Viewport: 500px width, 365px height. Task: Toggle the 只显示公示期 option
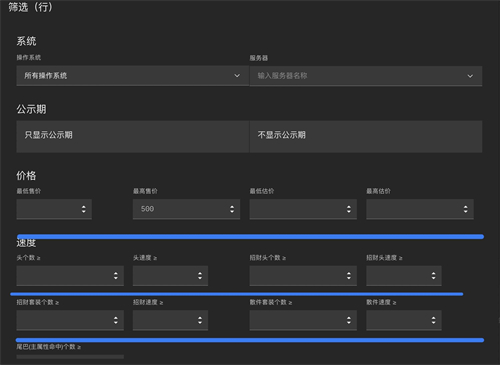coord(133,137)
